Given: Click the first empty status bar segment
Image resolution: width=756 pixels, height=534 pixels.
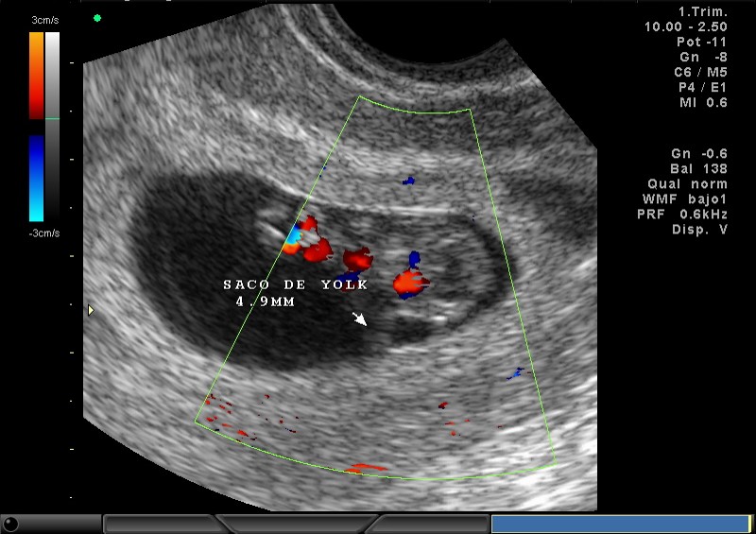Looking at the screenshot, I should (163, 524).
